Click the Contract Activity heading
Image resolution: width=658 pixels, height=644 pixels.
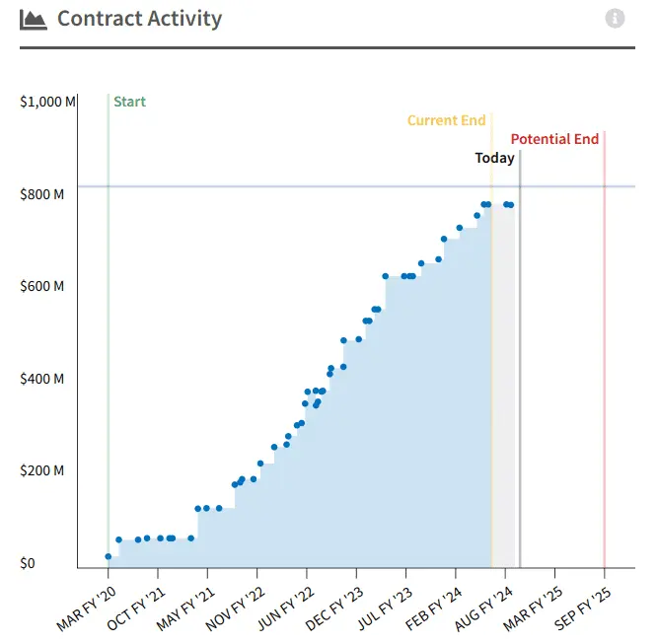[x=139, y=19]
